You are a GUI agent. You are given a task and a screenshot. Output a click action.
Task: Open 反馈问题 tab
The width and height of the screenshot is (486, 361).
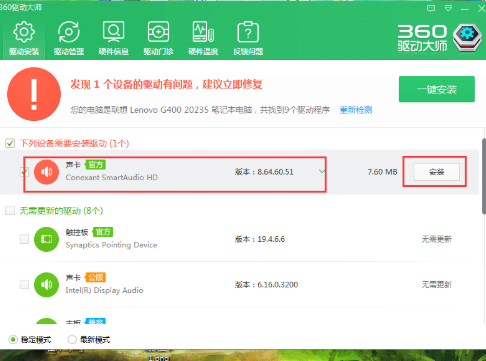tap(248, 38)
